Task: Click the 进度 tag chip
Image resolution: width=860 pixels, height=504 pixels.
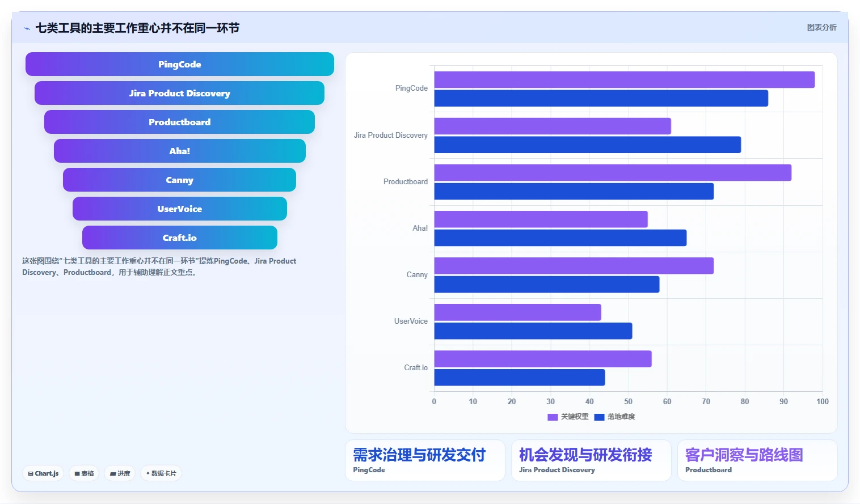Action: coord(120,473)
